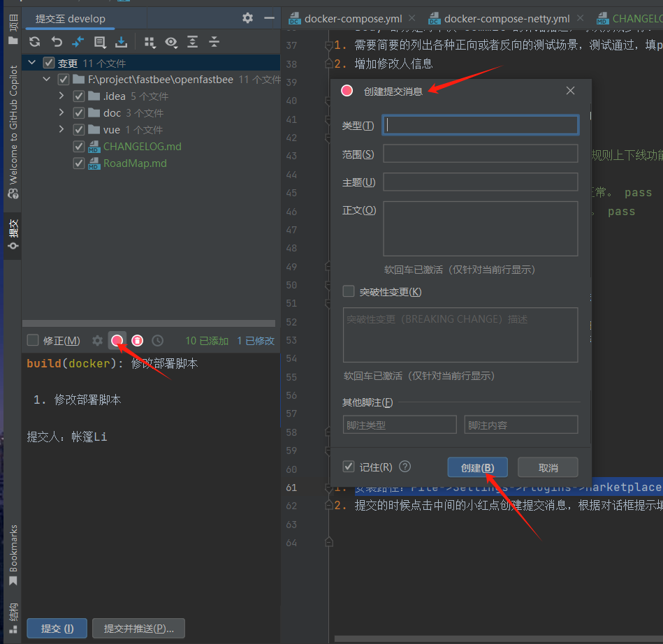Select the Rollback icon in commit toolbar
Image resolution: width=663 pixels, height=644 pixels.
(x=57, y=42)
